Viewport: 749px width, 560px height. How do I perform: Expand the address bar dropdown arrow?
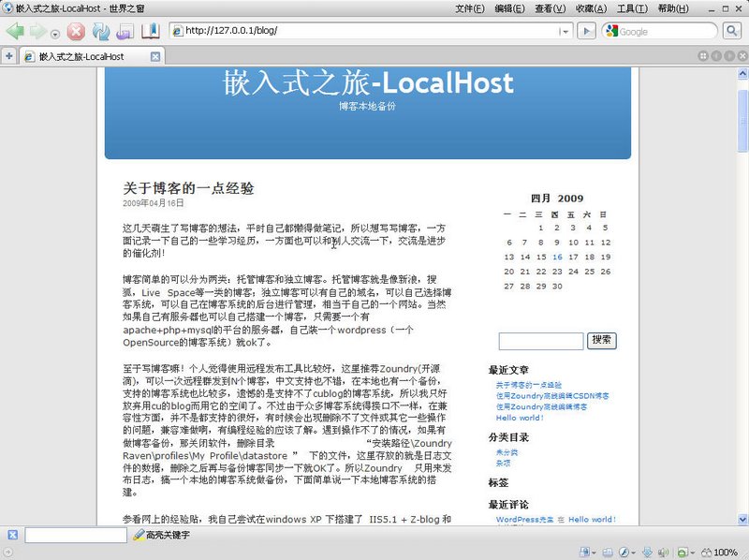pos(565,32)
